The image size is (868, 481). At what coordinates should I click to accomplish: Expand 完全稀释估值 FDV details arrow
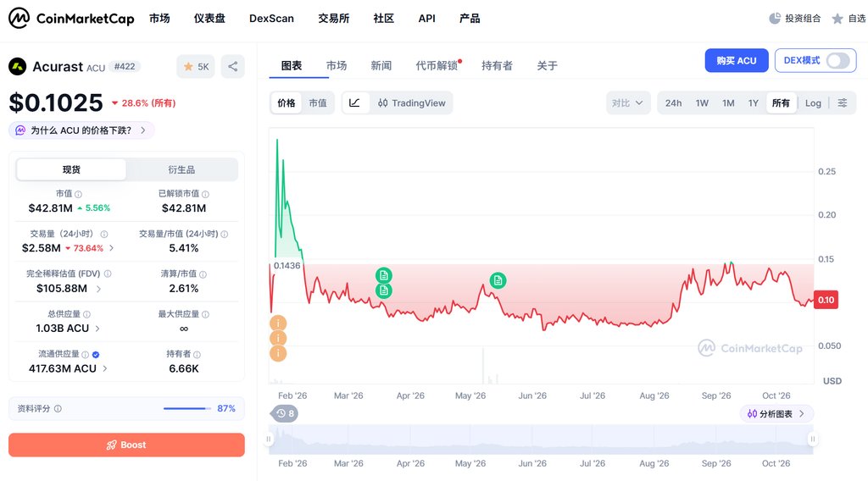(98, 289)
